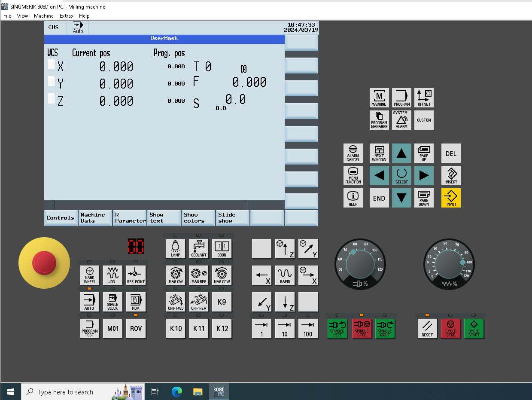Open the OFFSET key
This screenshot has width=532, height=400.
point(424,98)
